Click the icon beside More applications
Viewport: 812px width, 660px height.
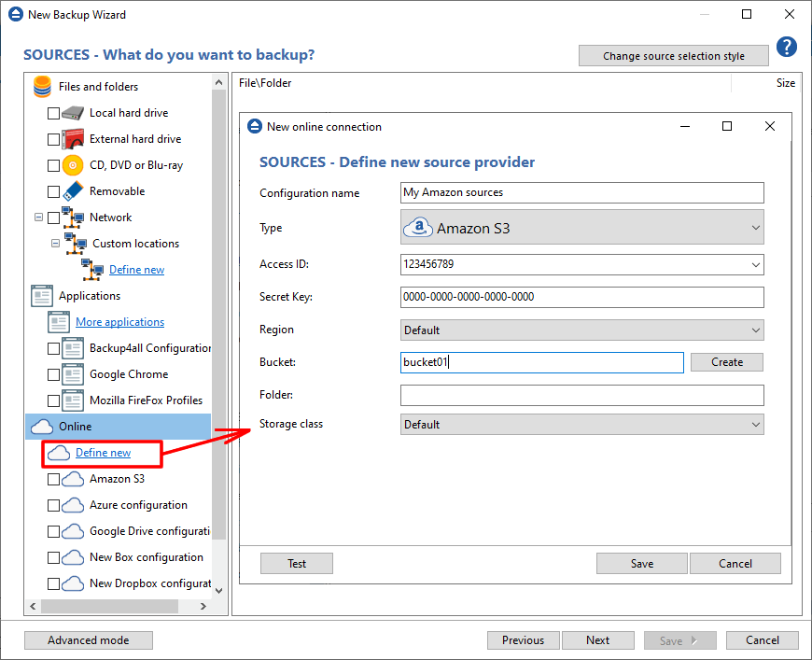(59, 322)
